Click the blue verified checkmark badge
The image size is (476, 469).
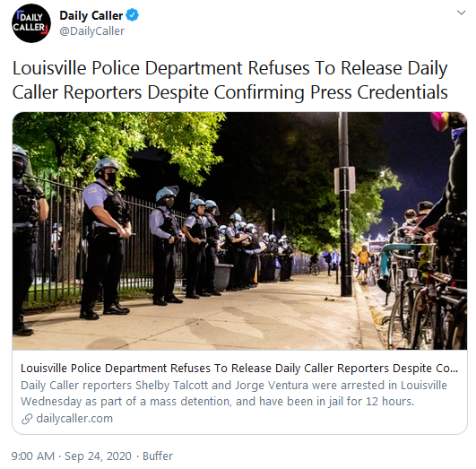click(x=132, y=15)
